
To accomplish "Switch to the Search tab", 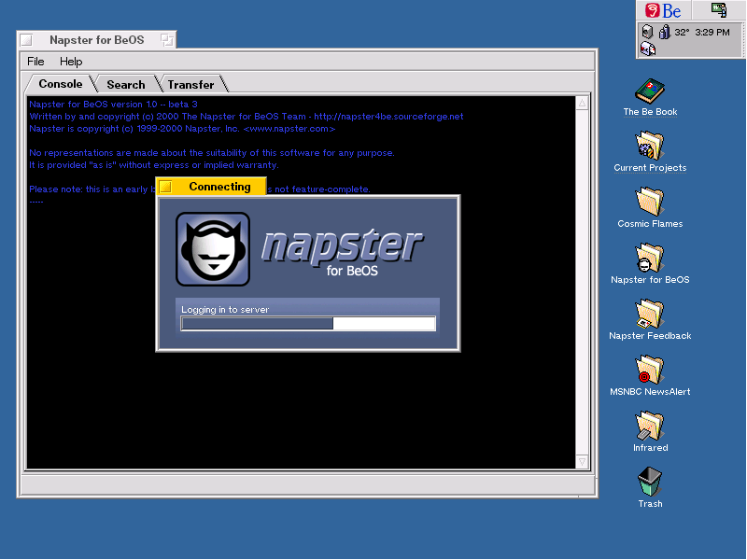I will click(126, 84).
